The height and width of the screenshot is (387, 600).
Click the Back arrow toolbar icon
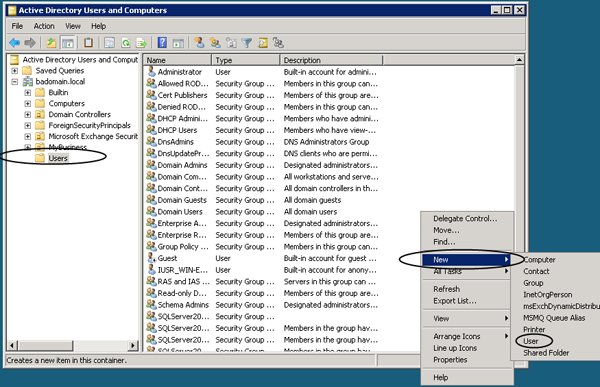15,43
